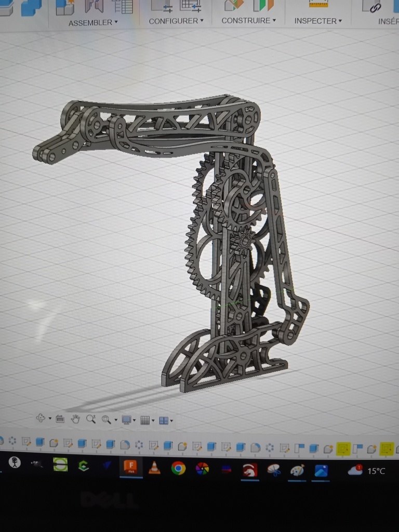Click the New Component icon above ASSEMBLER

(65, 7)
